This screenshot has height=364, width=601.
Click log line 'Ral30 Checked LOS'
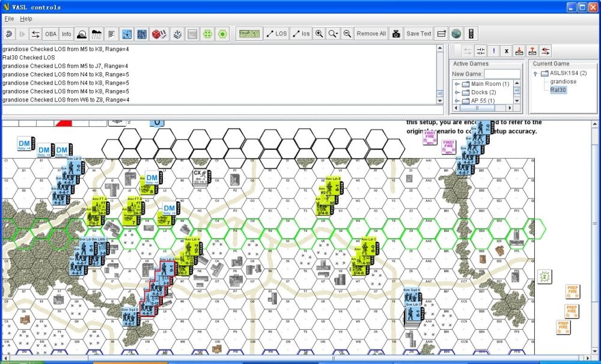coord(29,58)
